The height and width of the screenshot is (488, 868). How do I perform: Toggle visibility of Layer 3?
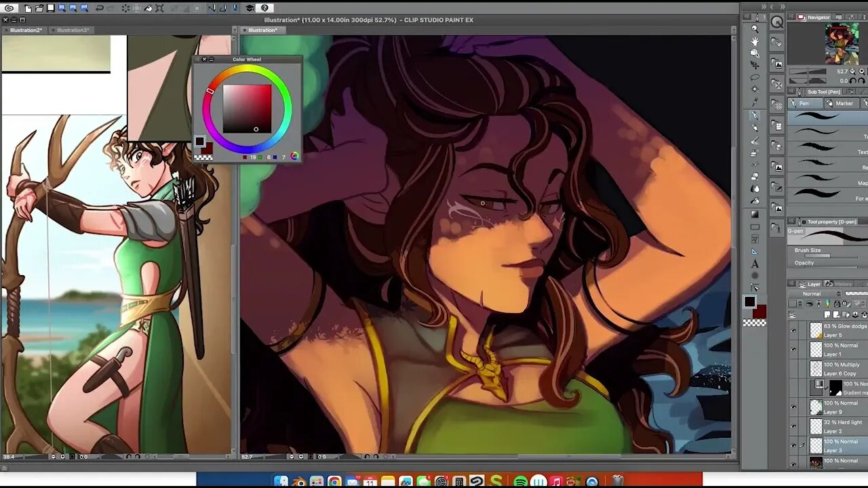click(x=793, y=445)
